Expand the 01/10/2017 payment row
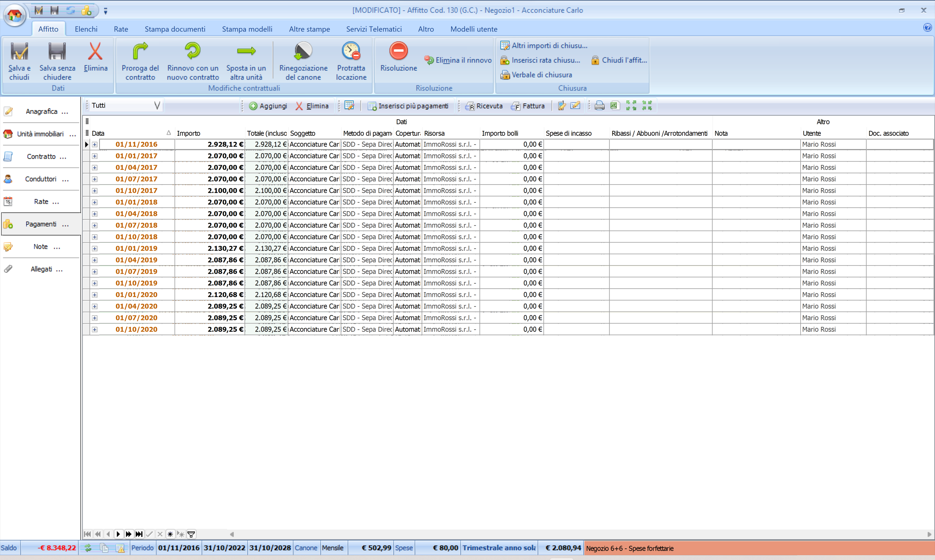Viewport: 935px width, 560px height. click(95, 191)
